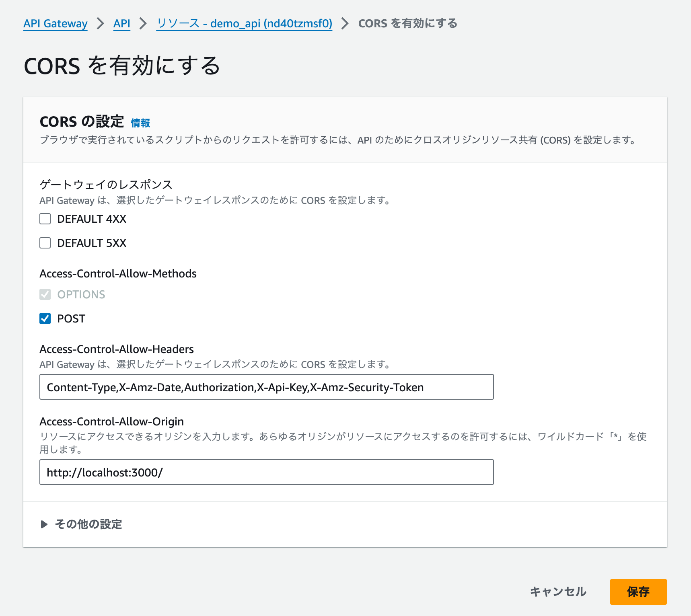
Task: Enable the DEFAULT 5XX checkbox
Action: click(x=45, y=243)
